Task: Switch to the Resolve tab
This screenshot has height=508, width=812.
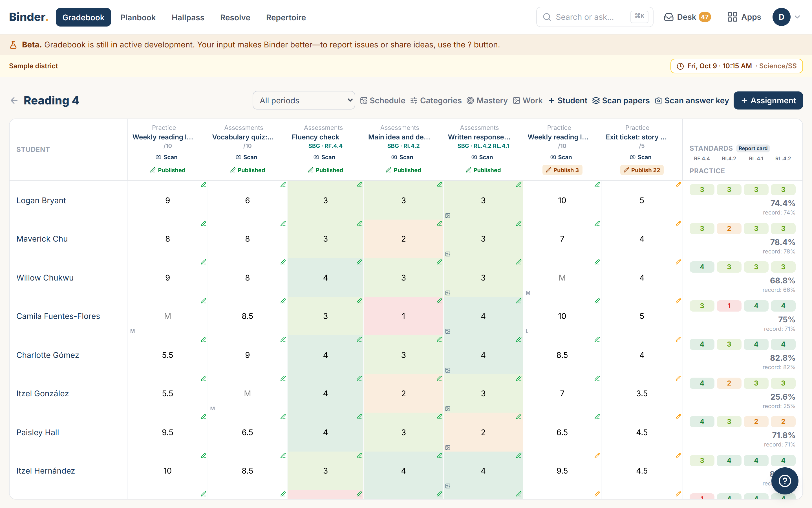Action: coord(235,17)
